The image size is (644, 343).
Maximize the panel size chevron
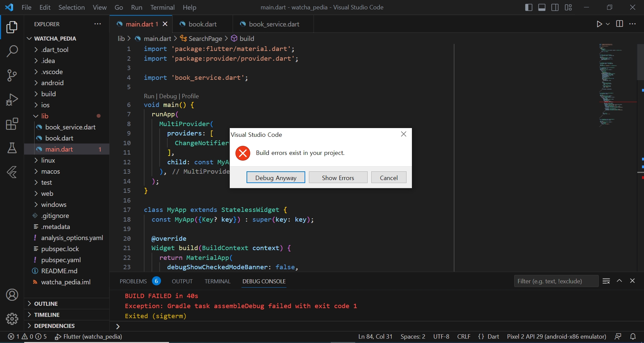(x=620, y=281)
